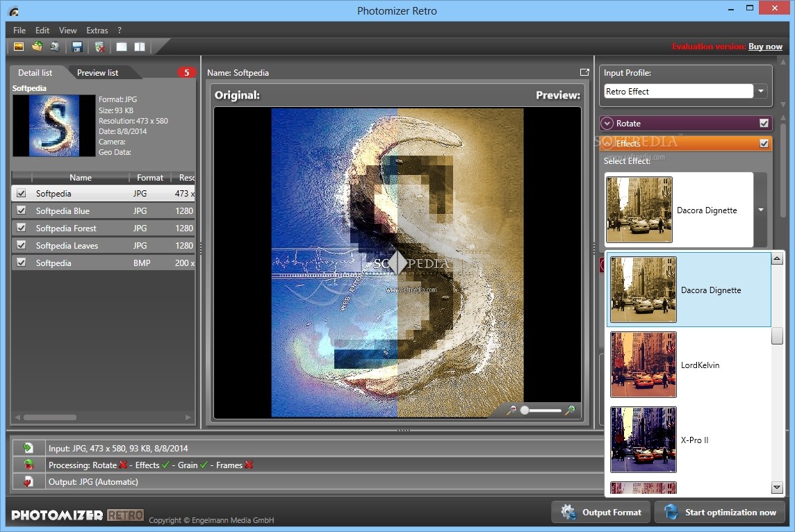The width and height of the screenshot is (795, 532).
Task: Switch to the Detail list tab
Action: tap(35, 72)
